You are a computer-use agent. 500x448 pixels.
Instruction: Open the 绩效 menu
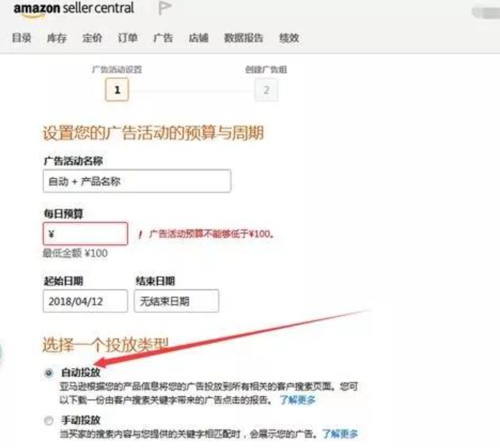[289, 37]
